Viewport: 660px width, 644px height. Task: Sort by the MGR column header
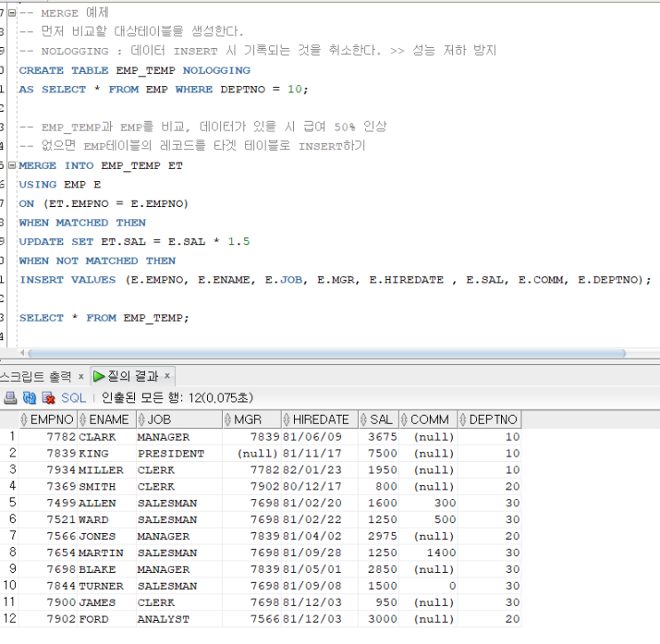(251, 419)
